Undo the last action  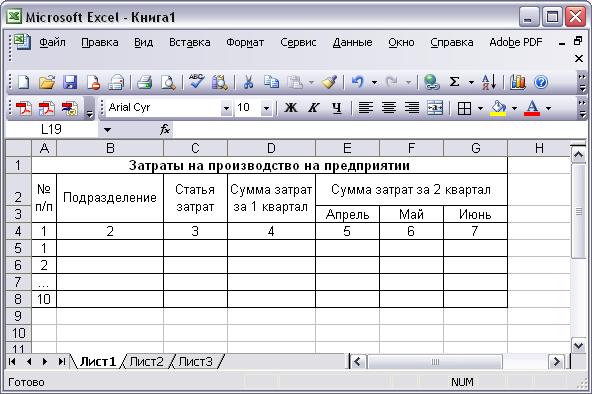point(358,82)
